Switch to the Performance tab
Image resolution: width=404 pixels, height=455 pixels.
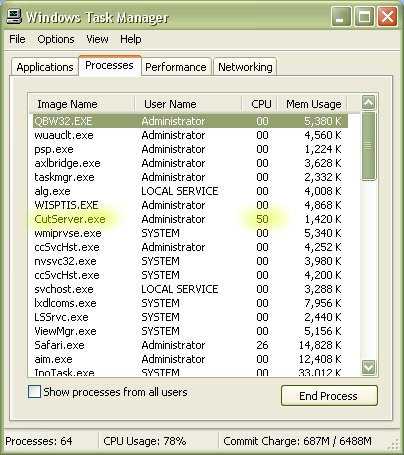176,67
